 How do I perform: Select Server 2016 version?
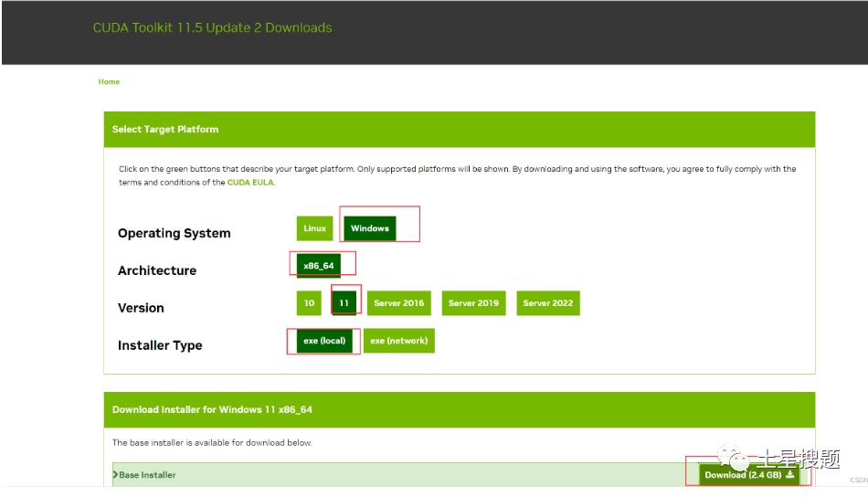pos(398,302)
